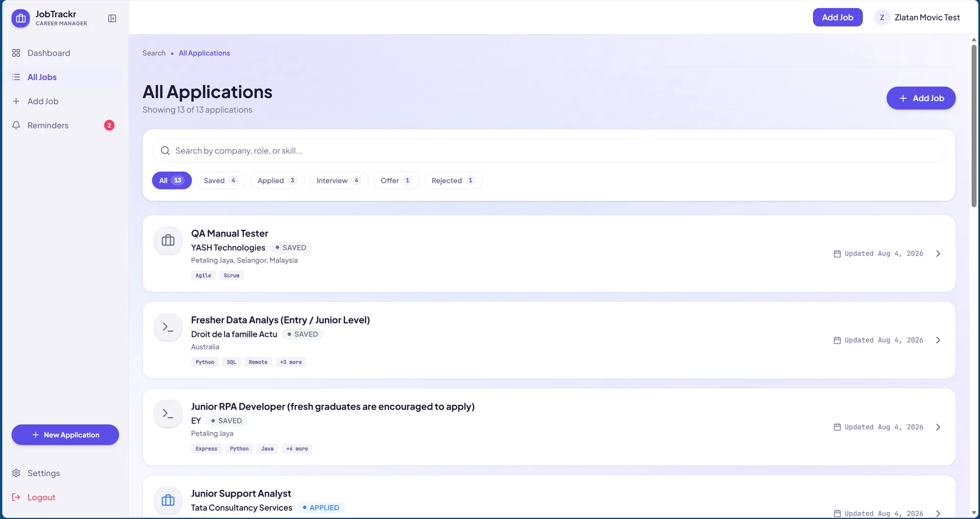The height and width of the screenshot is (519, 980).
Task: Filter by Applied applications
Action: tap(277, 180)
